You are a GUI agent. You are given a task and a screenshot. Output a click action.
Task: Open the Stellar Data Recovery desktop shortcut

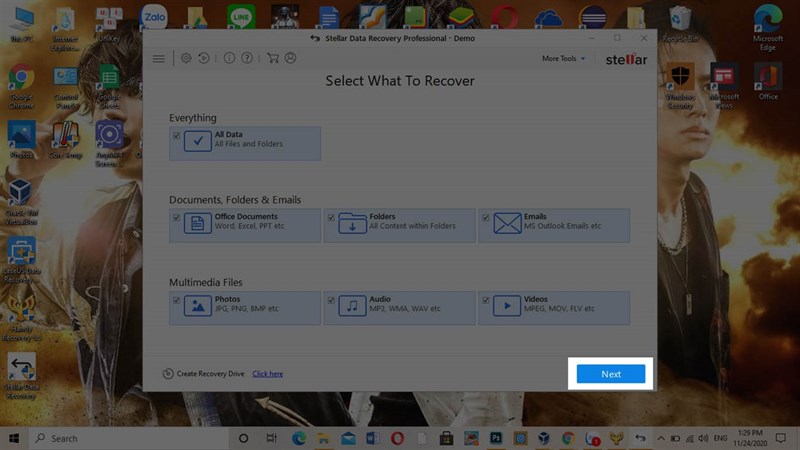[21, 376]
